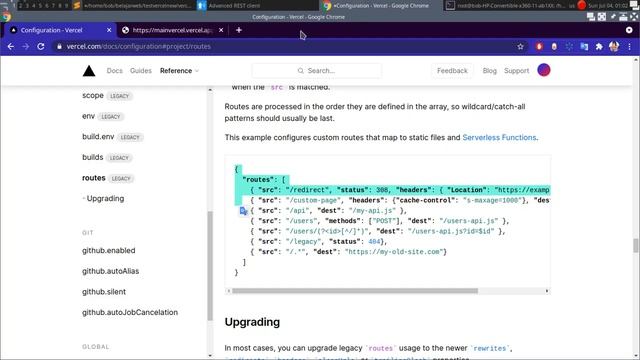Viewport: 640px width, 360px height.
Task: Click the sidebar scroll-down arrow
Action: point(210,356)
